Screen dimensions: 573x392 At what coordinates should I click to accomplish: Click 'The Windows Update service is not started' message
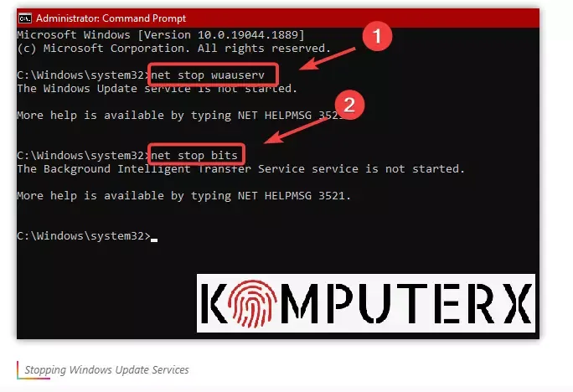pyautogui.click(x=157, y=89)
